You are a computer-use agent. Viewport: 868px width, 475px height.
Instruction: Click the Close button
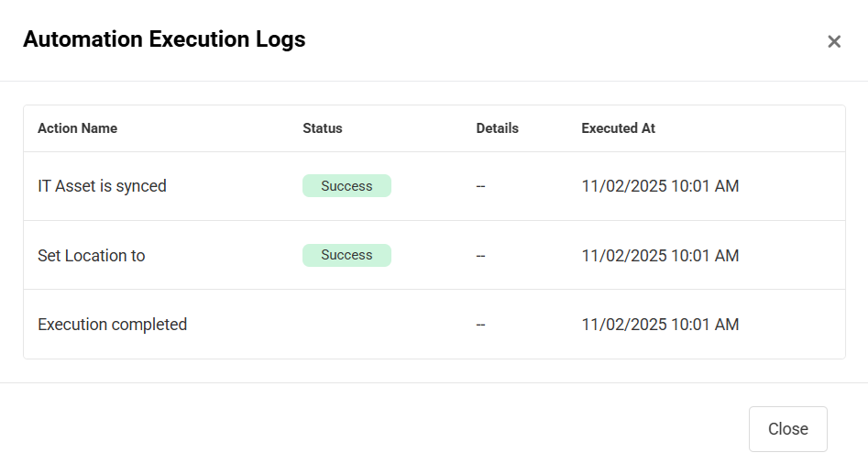[x=787, y=429]
